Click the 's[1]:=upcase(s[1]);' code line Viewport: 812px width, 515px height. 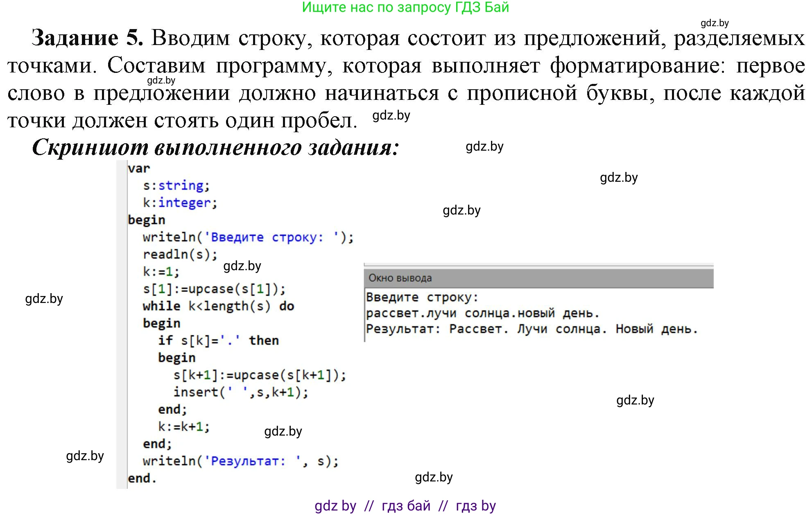point(214,289)
